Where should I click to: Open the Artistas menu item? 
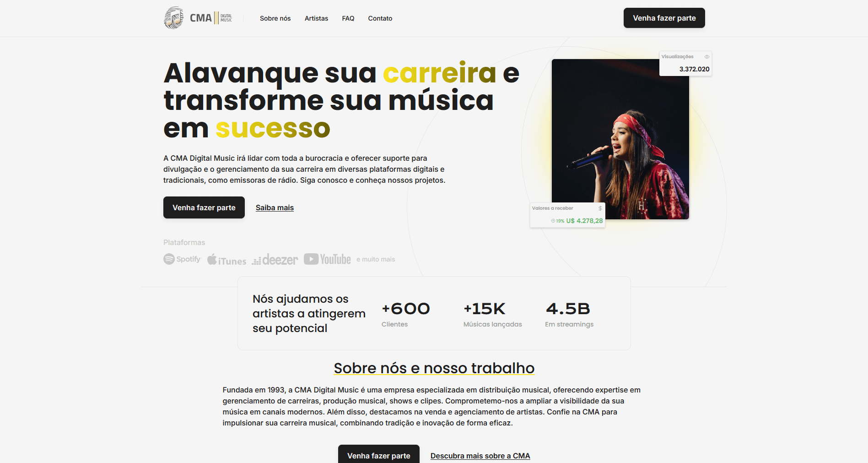[316, 18]
